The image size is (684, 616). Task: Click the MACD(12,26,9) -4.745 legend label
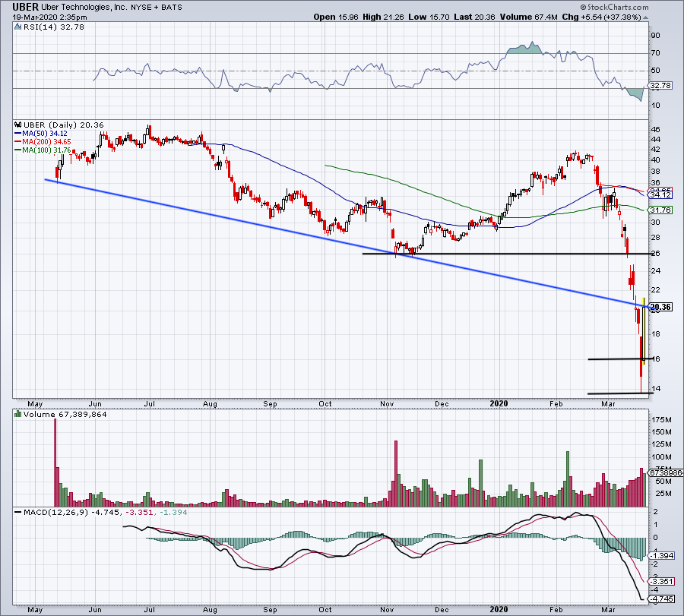pyautogui.click(x=71, y=512)
